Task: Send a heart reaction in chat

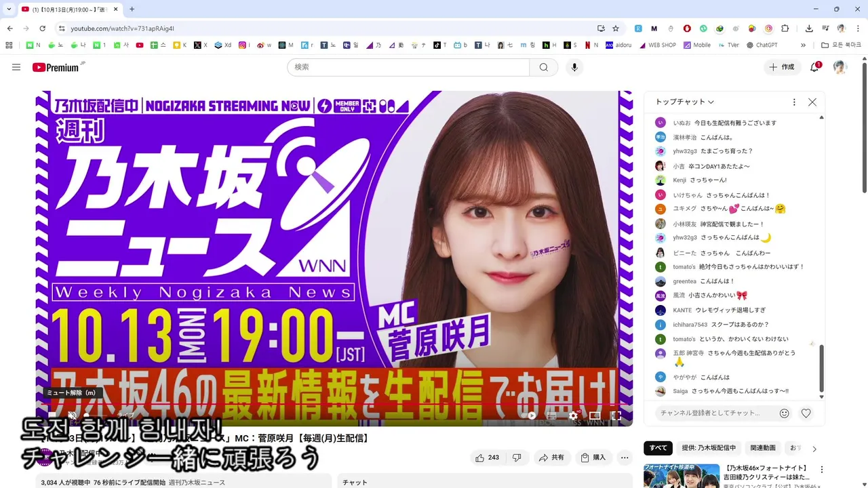Action: (x=806, y=413)
